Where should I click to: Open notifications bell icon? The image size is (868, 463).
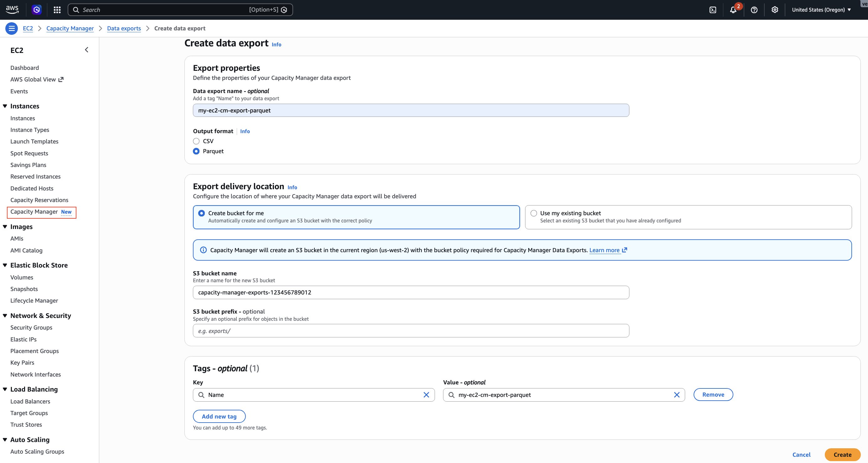(733, 10)
